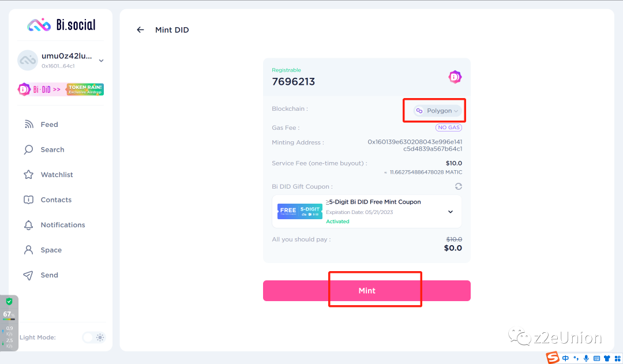
Task: Switch Sogou input between Chinese and English
Action: coord(565,358)
